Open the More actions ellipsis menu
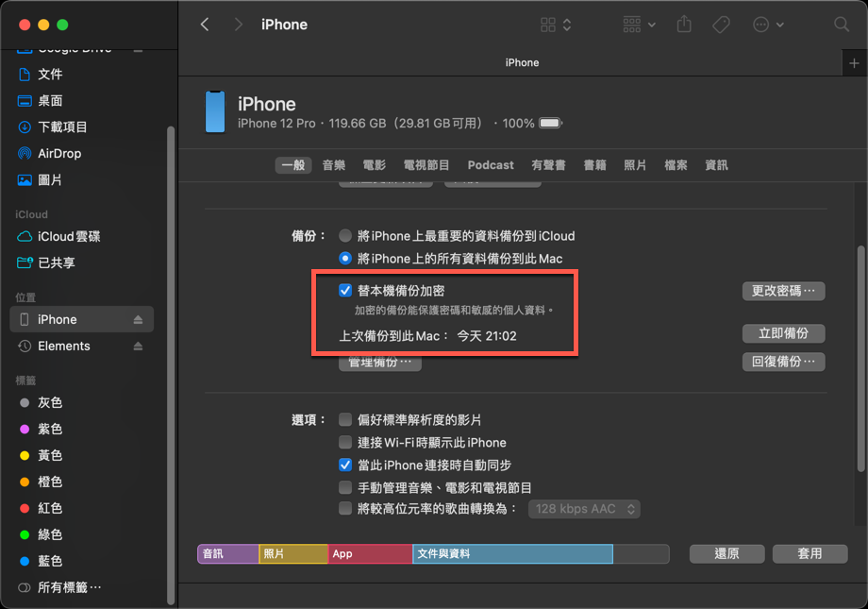 [768, 25]
